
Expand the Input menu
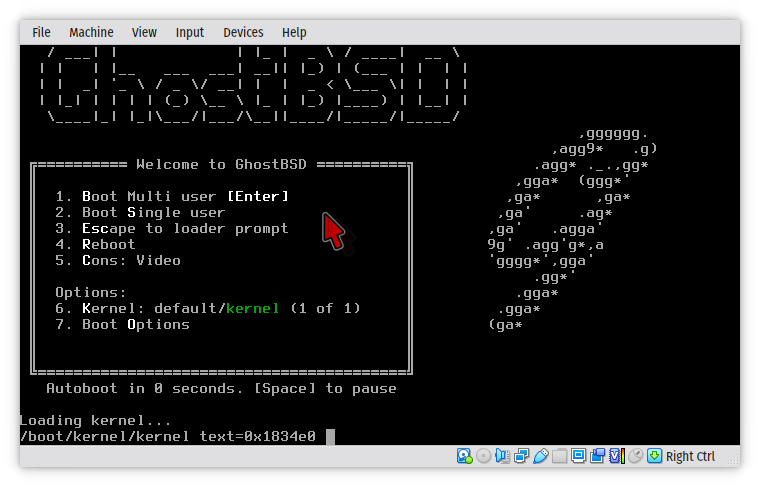[x=189, y=32]
